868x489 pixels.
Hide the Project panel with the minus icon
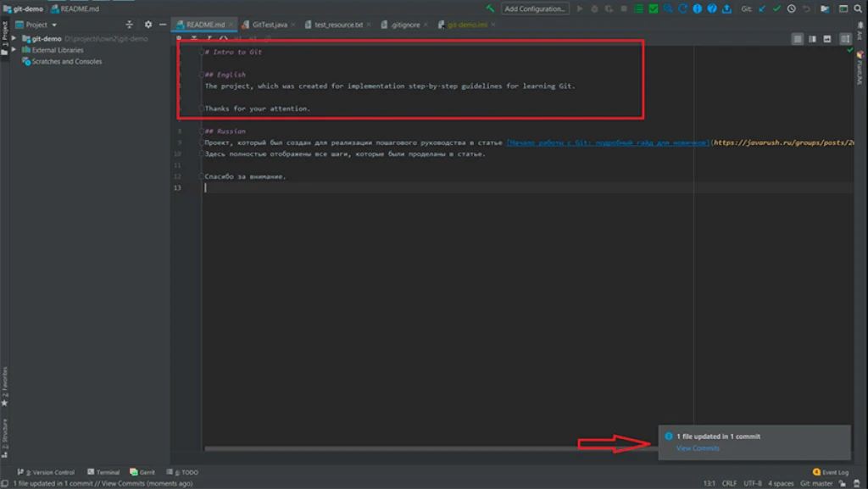(x=162, y=25)
